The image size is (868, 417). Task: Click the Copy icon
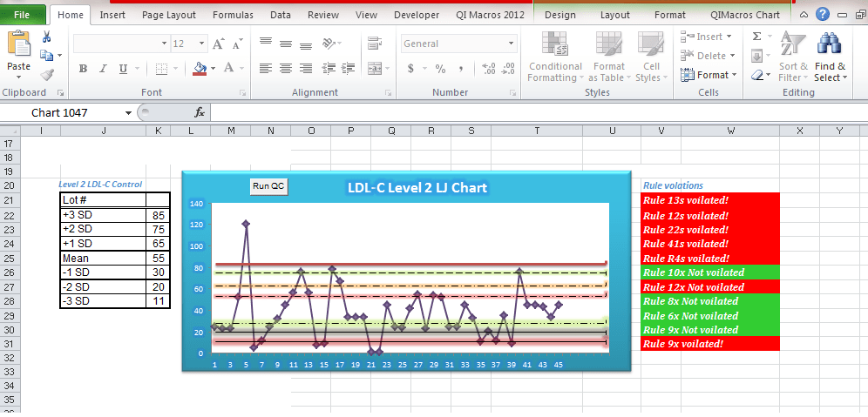[x=46, y=56]
